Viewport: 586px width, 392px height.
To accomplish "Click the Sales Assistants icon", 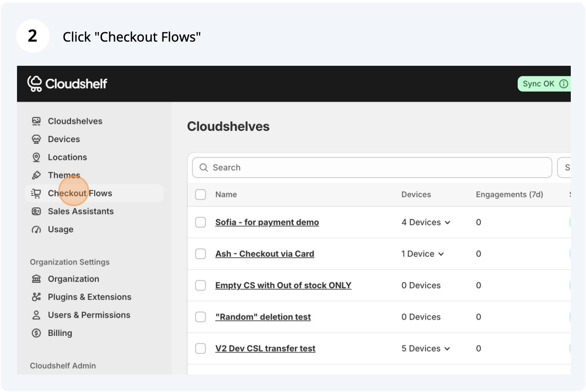I will [36, 211].
